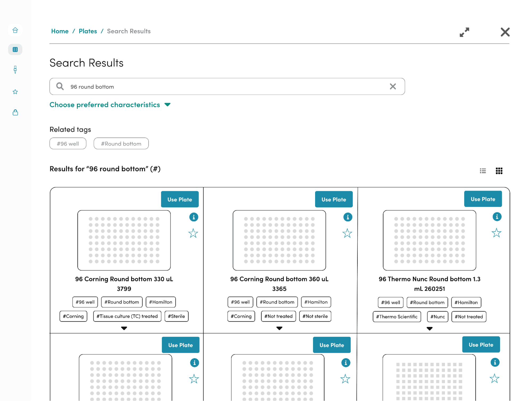Viewport: 532px width, 401px height.
Task: Click Use Plate for Corning 360 uL 3365
Action: (x=333, y=199)
